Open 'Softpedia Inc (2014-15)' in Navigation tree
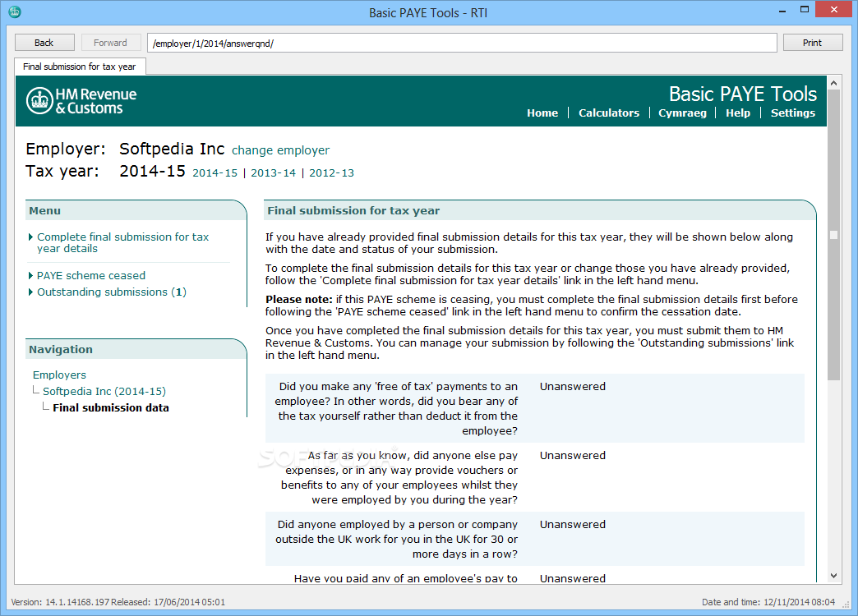The height and width of the screenshot is (616, 858). click(104, 391)
